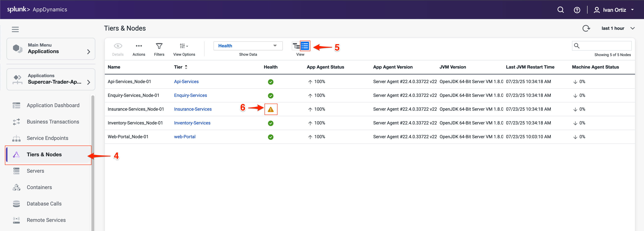The height and width of the screenshot is (231, 644).
Task: Click the Insurance-Services warning health icon
Action: (271, 109)
